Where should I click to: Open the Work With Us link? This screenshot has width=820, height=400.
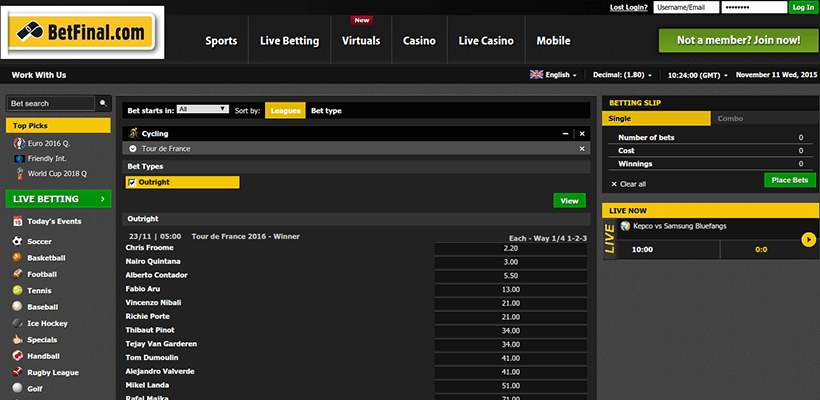point(39,75)
